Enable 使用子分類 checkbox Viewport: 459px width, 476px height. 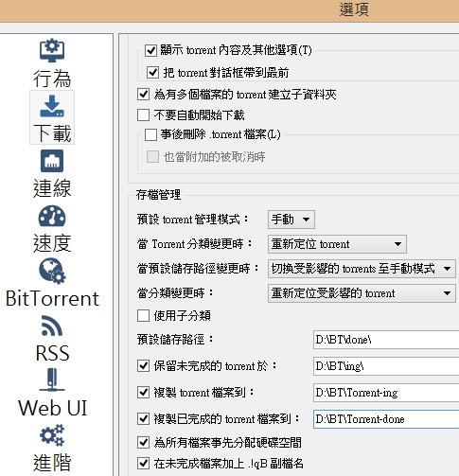[x=143, y=315]
